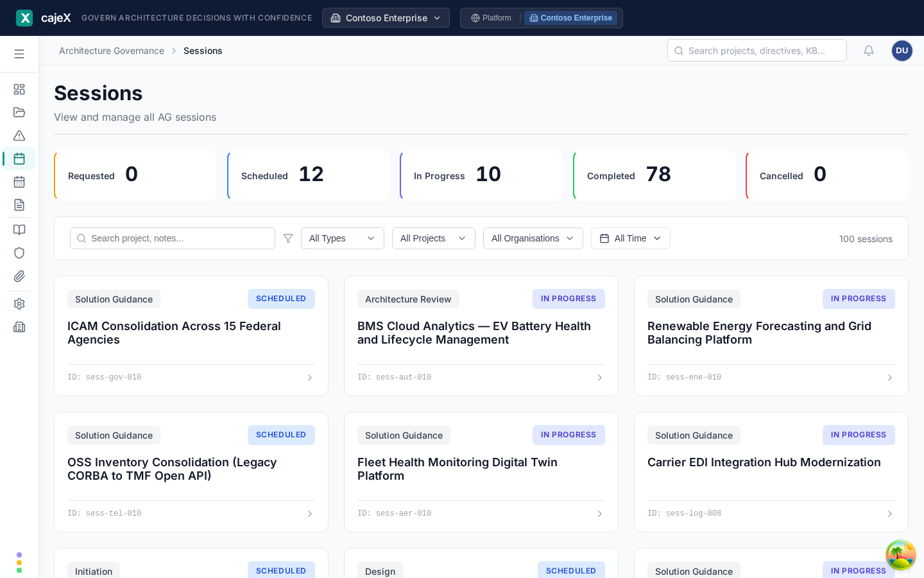Image resolution: width=924 pixels, height=578 pixels.
Task: Switch to Contoso Enterprise scope tab
Action: [x=570, y=18]
